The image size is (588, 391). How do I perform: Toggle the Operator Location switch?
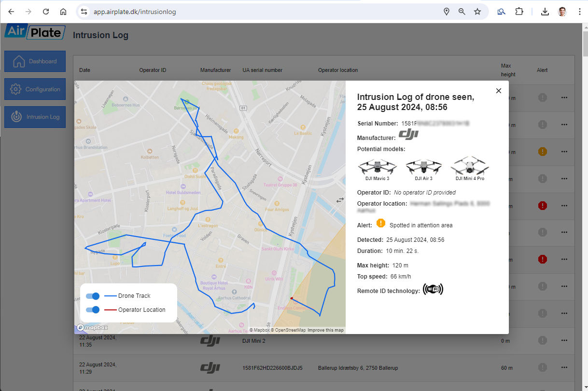(93, 310)
